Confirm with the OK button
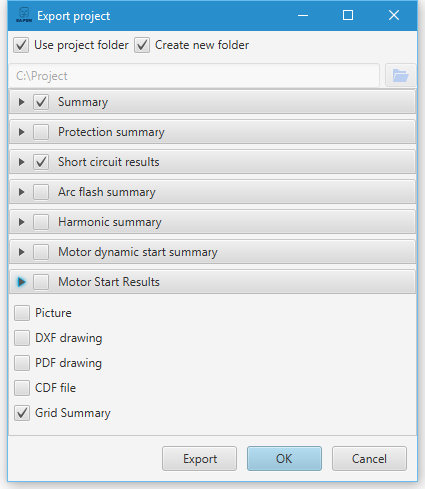The width and height of the screenshot is (425, 489). coord(284,459)
